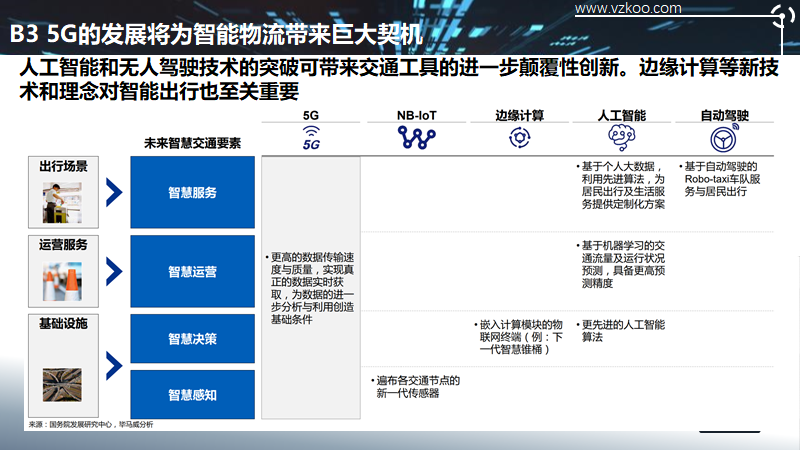Click the traffic cones photo under 运营服务
The width and height of the screenshot is (800, 450).
(x=62, y=282)
